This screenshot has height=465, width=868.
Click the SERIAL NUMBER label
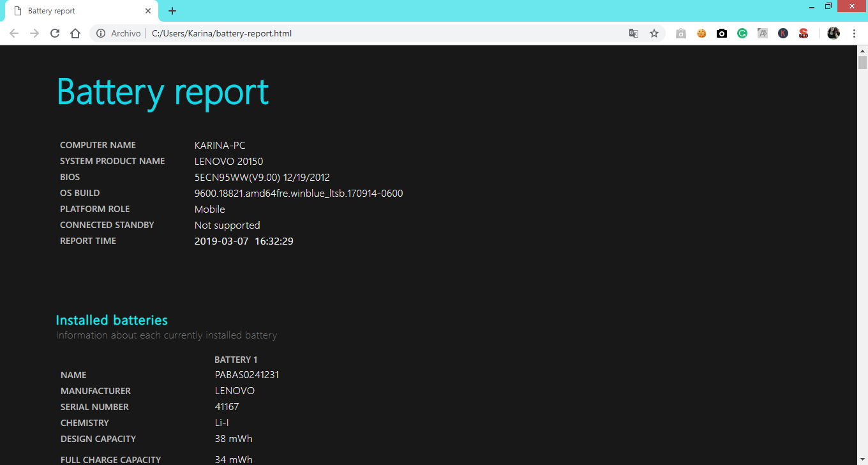(94, 407)
